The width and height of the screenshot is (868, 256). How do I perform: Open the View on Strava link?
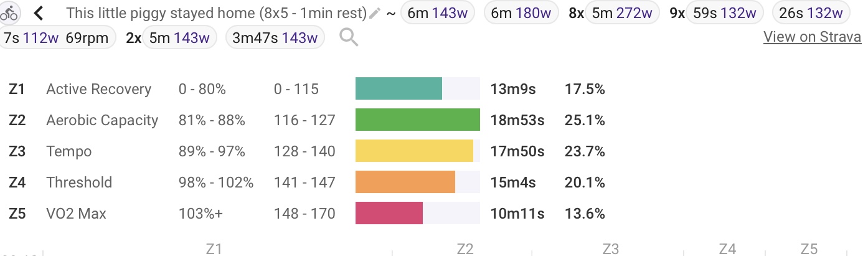coord(813,37)
